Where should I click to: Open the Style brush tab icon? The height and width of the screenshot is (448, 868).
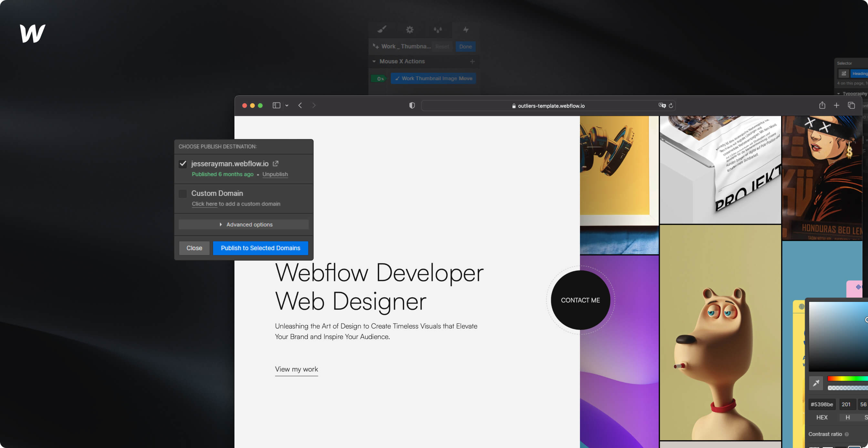(x=382, y=29)
